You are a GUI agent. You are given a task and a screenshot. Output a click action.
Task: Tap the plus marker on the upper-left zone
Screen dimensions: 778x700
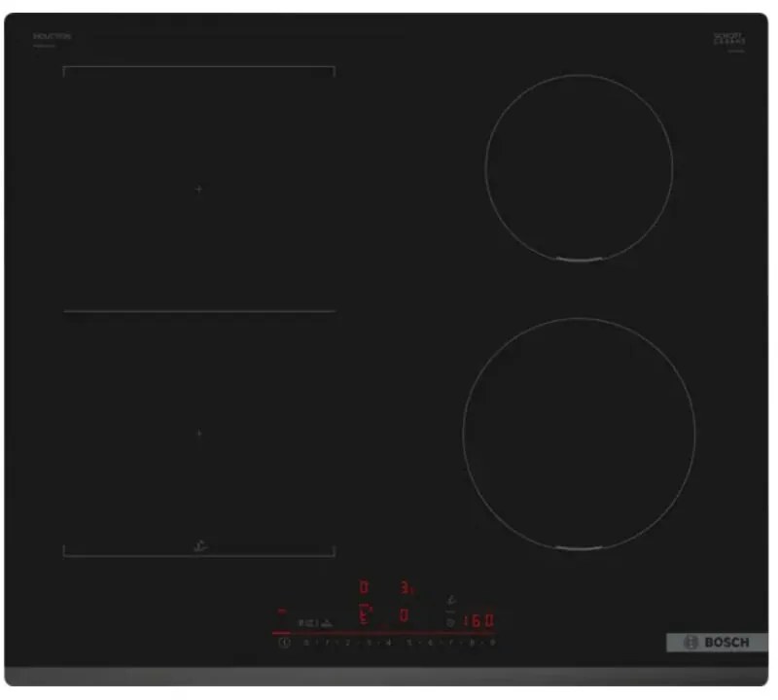[198, 188]
